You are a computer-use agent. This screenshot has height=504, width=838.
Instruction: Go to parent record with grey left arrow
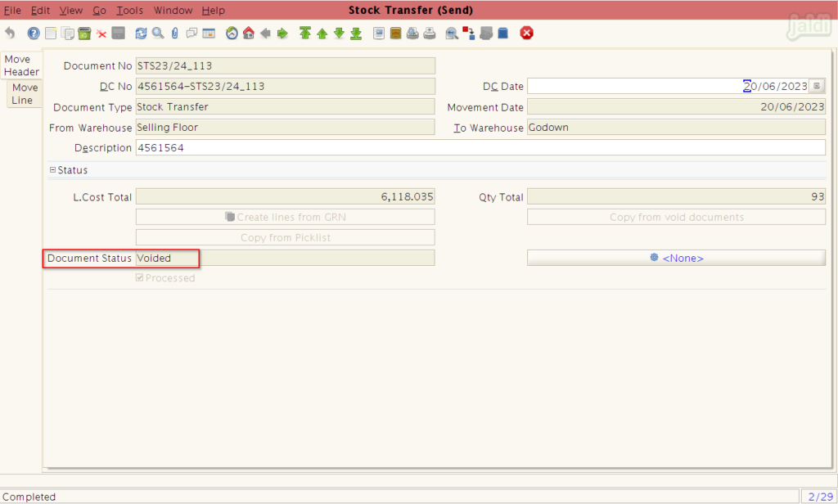266,34
